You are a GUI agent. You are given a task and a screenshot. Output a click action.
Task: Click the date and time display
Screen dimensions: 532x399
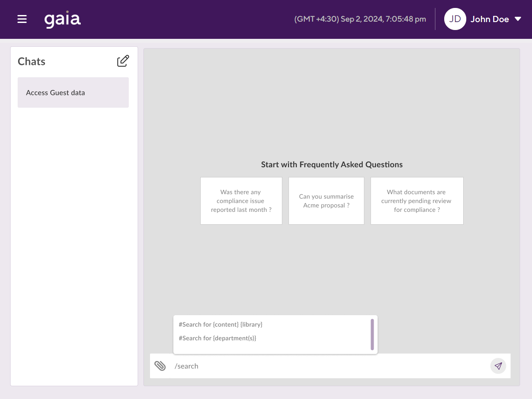pos(383,19)
